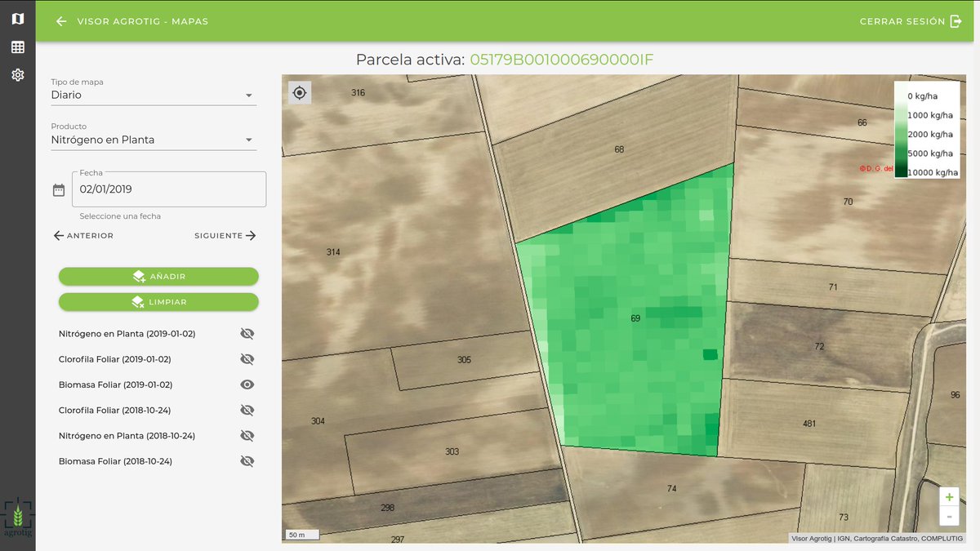Click parcel 303 label on map
This screenshot has width=980, height=551.
pos(452,451)
